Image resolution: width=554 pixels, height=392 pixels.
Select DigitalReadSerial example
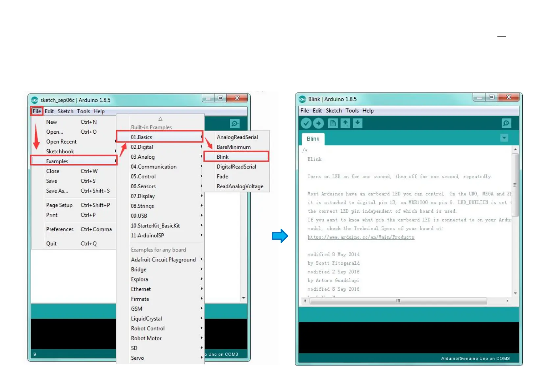(236, 167)
